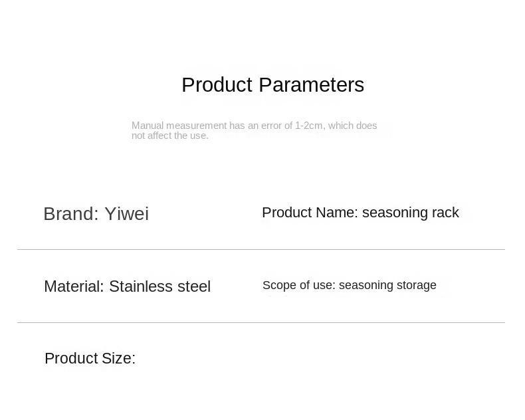Click the Brand: Yiwei text
525x420 pixels.
point(96,214)
